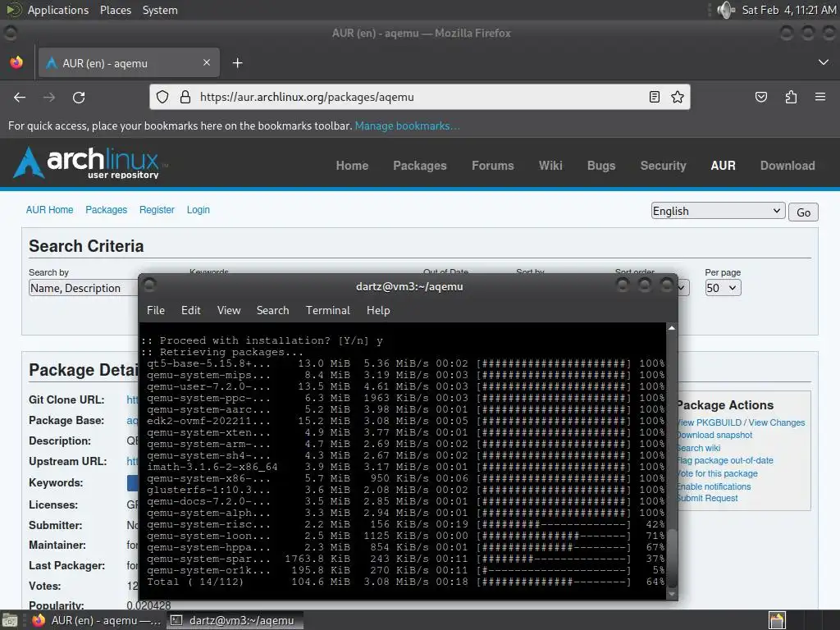Click View PKGBUILD link
This screenshot has width=840, height=630.
click(710, 422)
